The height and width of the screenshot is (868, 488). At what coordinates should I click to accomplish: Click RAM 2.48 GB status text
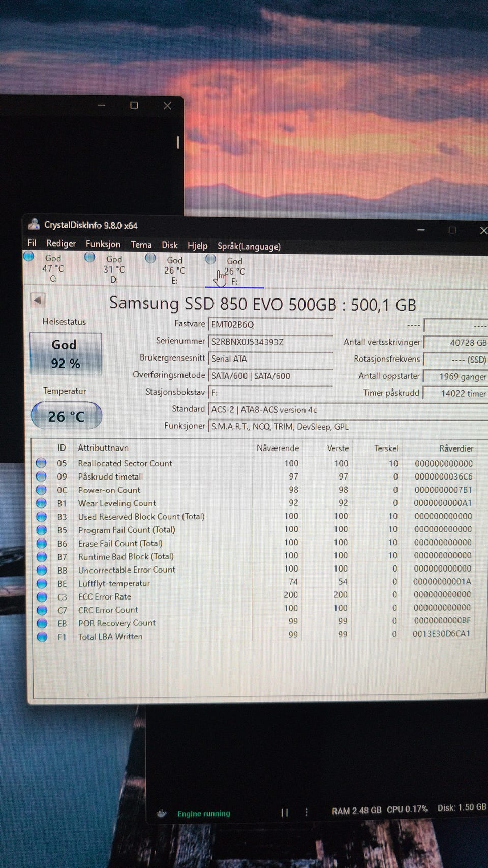pyautogui.click(x=356, y=810)
